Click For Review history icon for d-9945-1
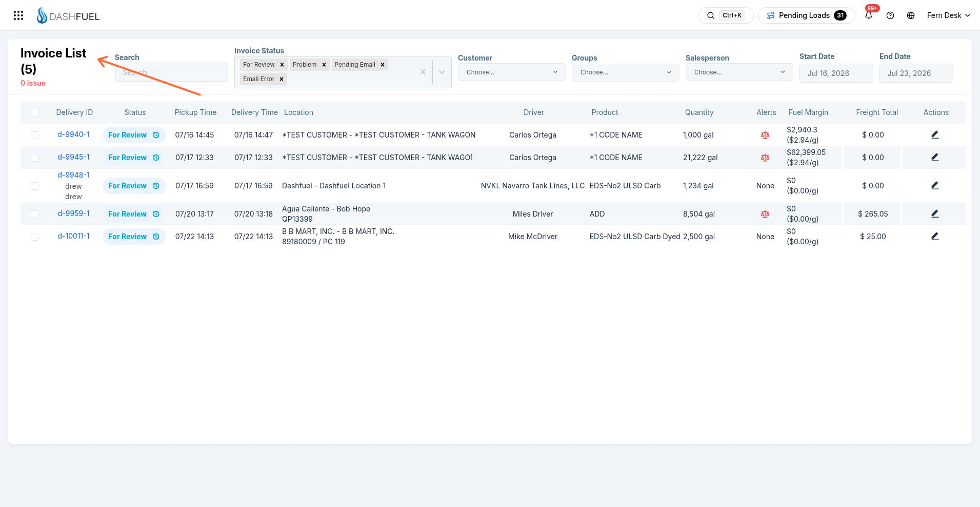The image size is (980, 507). pyautogui.click(x=156, y=158)
